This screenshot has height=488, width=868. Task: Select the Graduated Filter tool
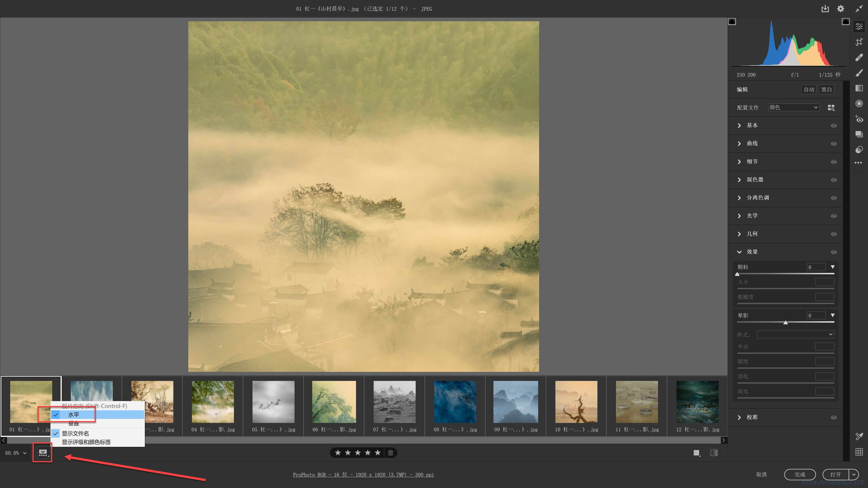(x=859, y=88)
